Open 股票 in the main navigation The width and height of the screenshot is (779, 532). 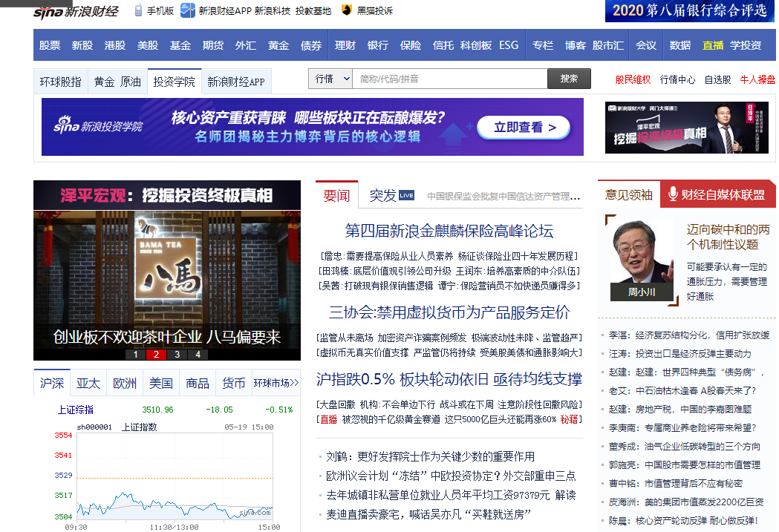click(50, 45)
